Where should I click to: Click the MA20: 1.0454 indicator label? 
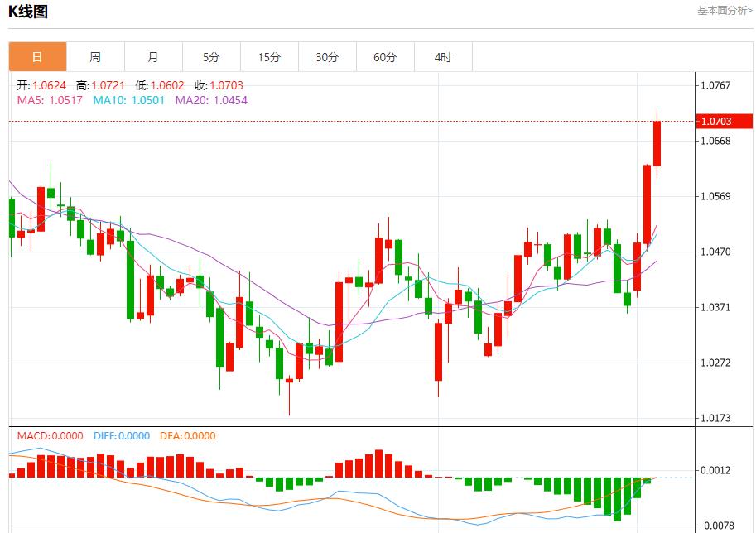(x=211, y=100)
